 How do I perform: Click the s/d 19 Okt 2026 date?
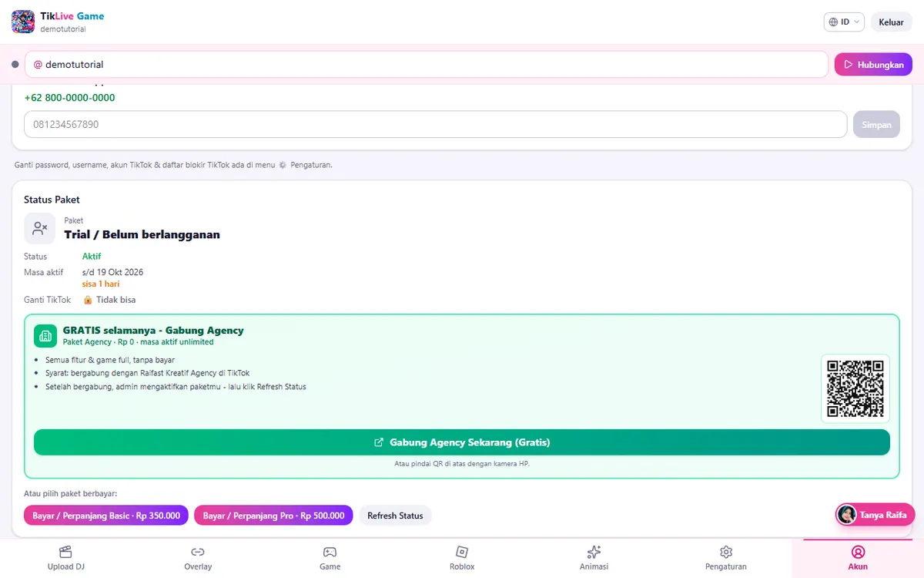click(112, 272)
